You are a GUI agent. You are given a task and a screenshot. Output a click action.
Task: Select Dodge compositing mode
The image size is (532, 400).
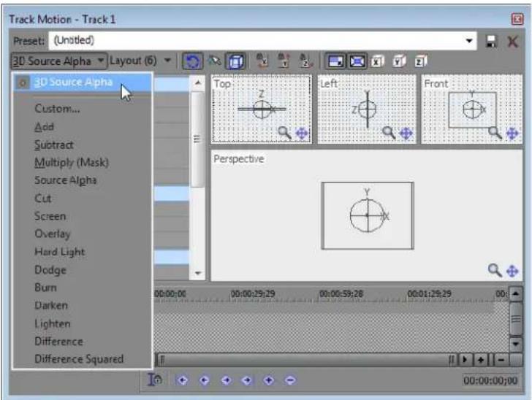click(x=50, y=270)
